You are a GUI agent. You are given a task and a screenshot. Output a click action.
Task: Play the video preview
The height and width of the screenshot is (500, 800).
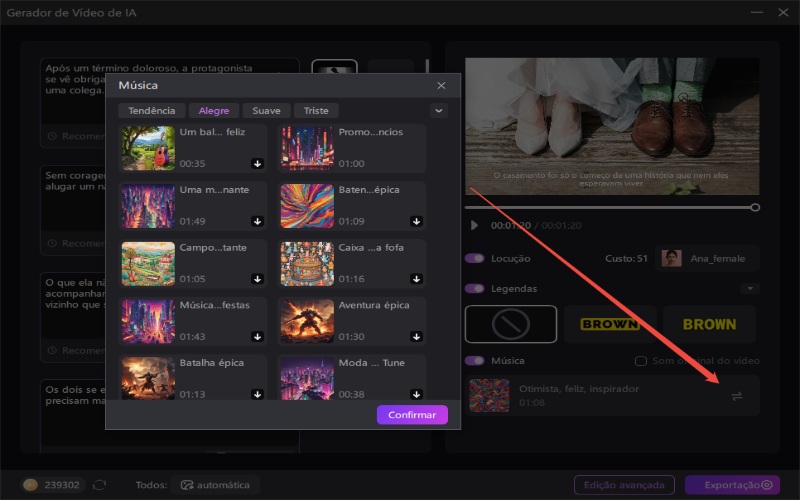(x=474, y=226)
